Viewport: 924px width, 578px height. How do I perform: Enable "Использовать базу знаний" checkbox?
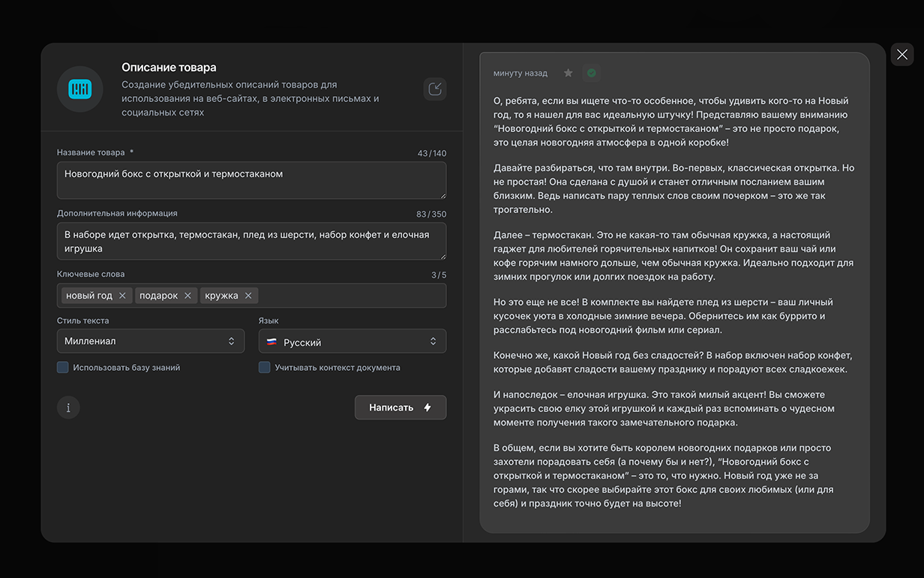tap(63, 368)
